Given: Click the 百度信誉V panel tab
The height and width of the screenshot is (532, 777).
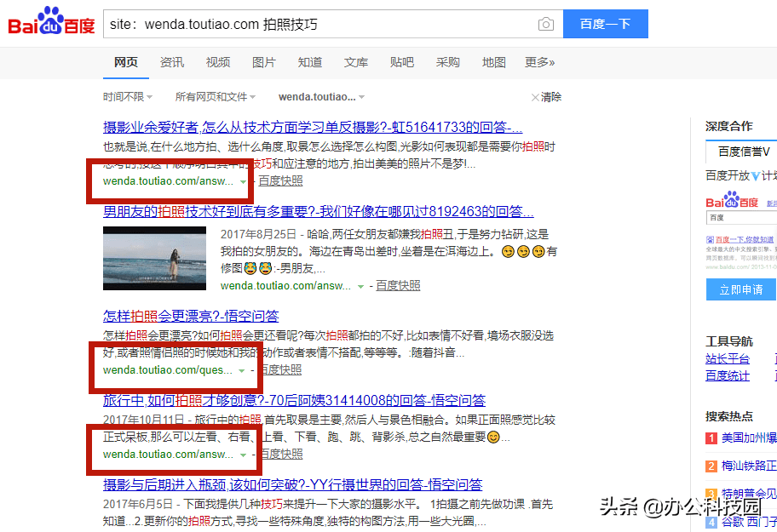Looking at the screenshot, I should coord(742,152).
